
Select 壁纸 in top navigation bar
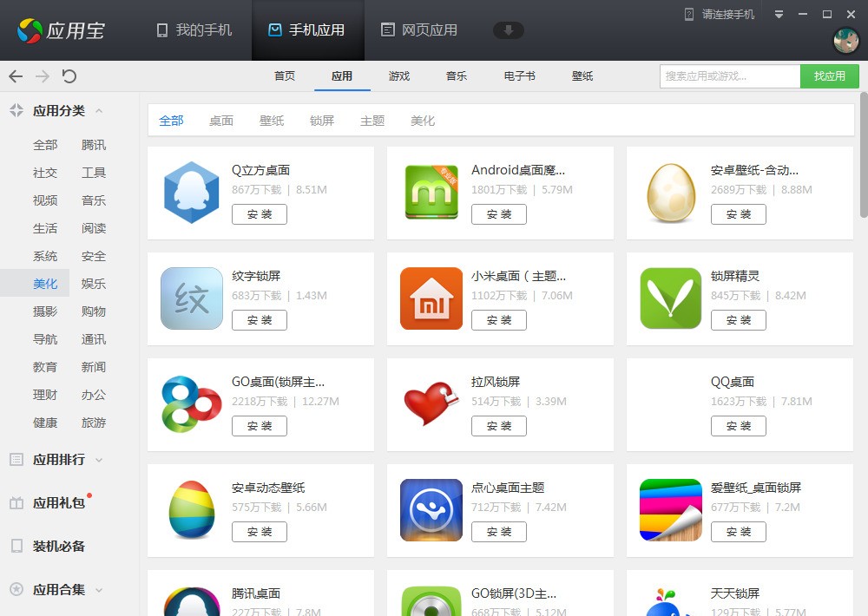pos(582,75)
